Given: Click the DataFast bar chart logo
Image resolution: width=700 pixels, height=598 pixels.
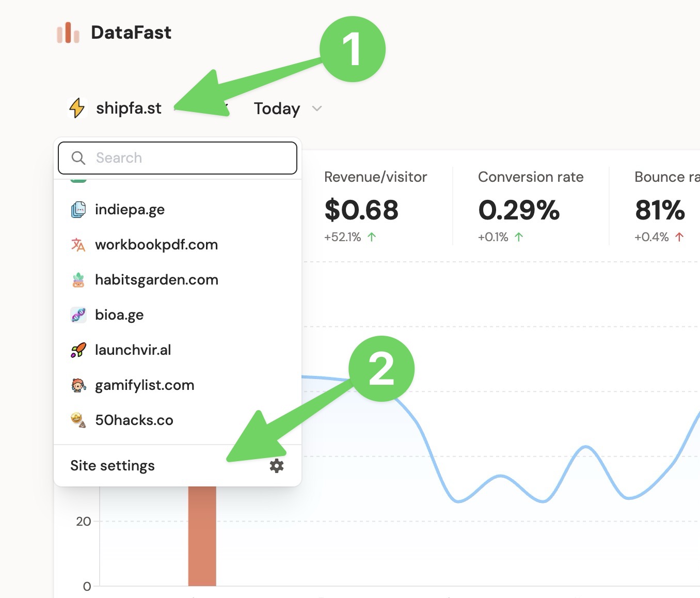Looking at the screenshot, I should (68, 33).
